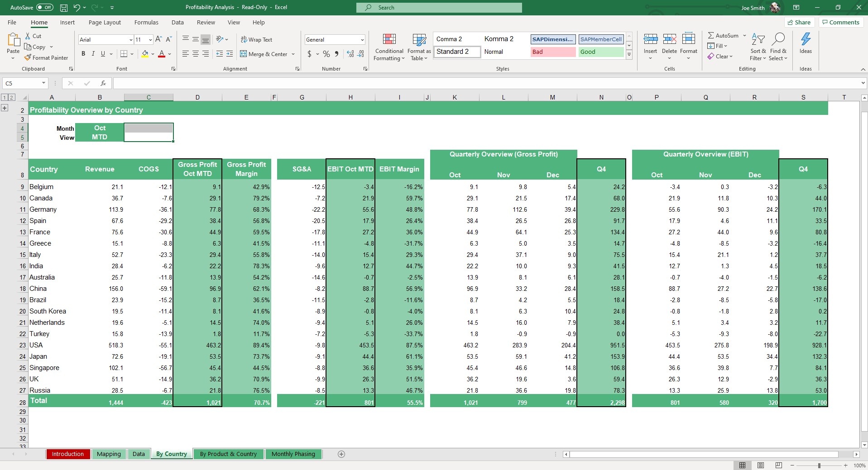The image size is (868, 470).
Task: Expand the number format General dropdown
Action: click(362, 40)
